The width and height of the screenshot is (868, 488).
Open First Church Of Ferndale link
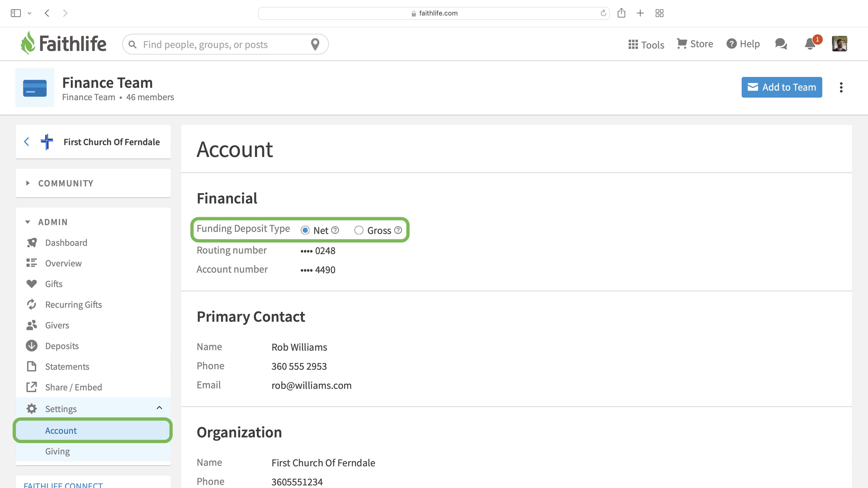pyautogui.click(x=112, y=142)
